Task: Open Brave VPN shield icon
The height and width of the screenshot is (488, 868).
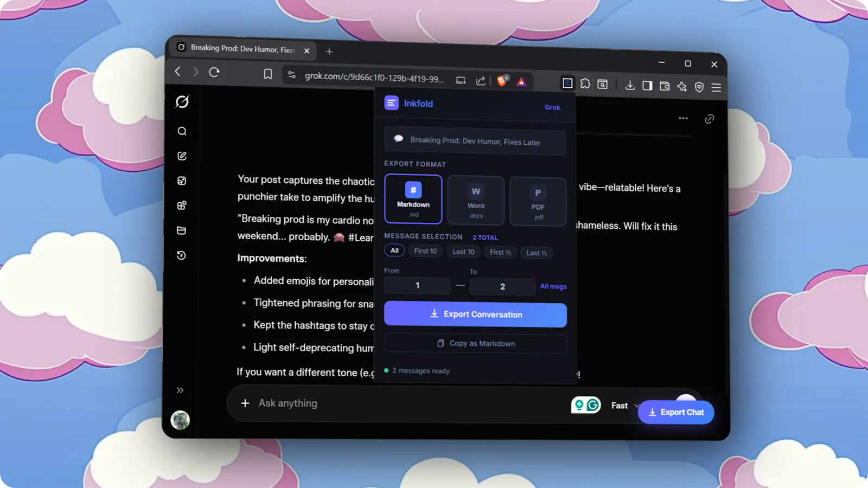Action: tap(699, 87)
